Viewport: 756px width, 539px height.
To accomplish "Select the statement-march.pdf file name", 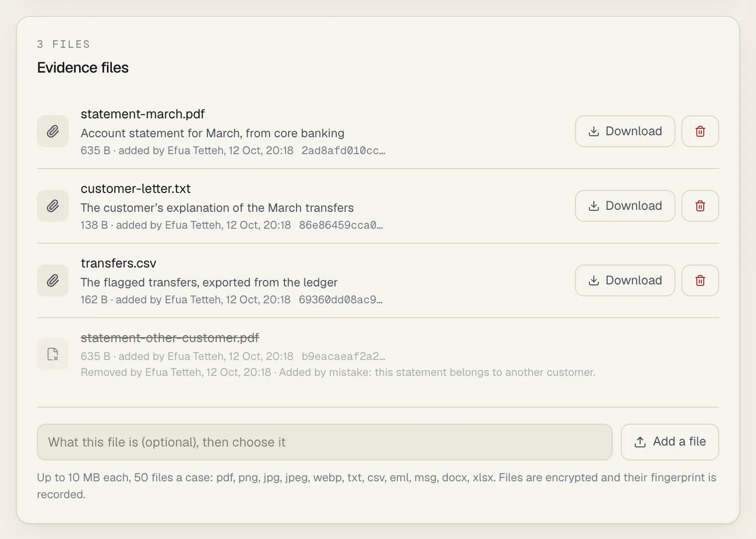I will click(143, 114).
